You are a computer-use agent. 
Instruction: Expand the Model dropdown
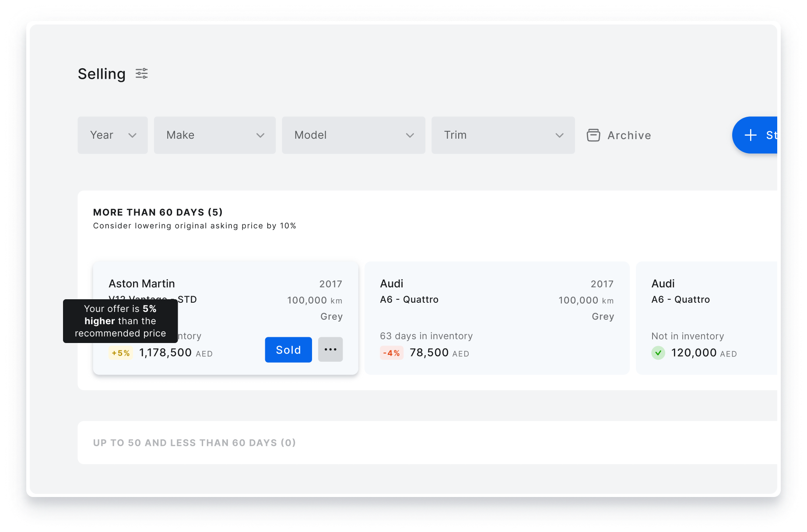354,135
